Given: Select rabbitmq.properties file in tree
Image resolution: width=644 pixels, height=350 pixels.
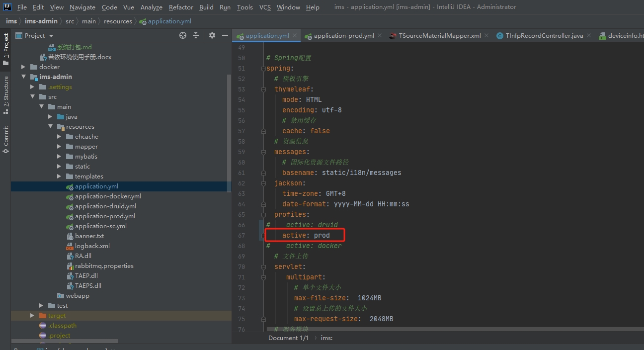Looking at the screenshot, I should (x=104, y=266).
